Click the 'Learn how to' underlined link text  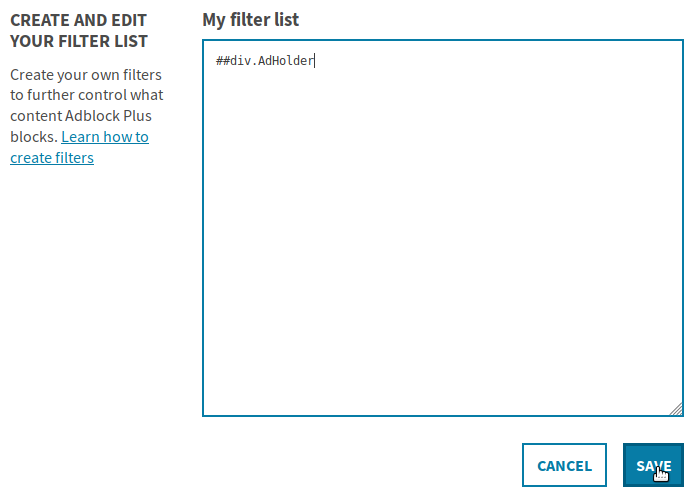pos(105,137)
